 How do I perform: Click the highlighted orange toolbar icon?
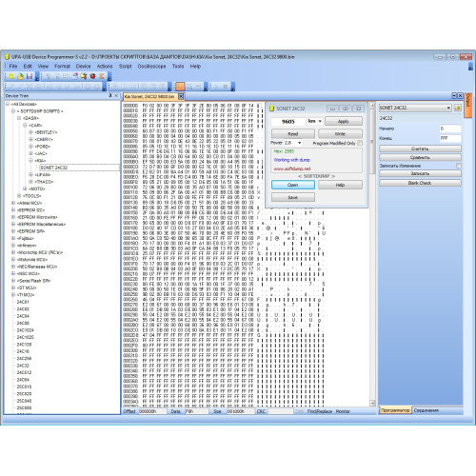coord(180,87)
